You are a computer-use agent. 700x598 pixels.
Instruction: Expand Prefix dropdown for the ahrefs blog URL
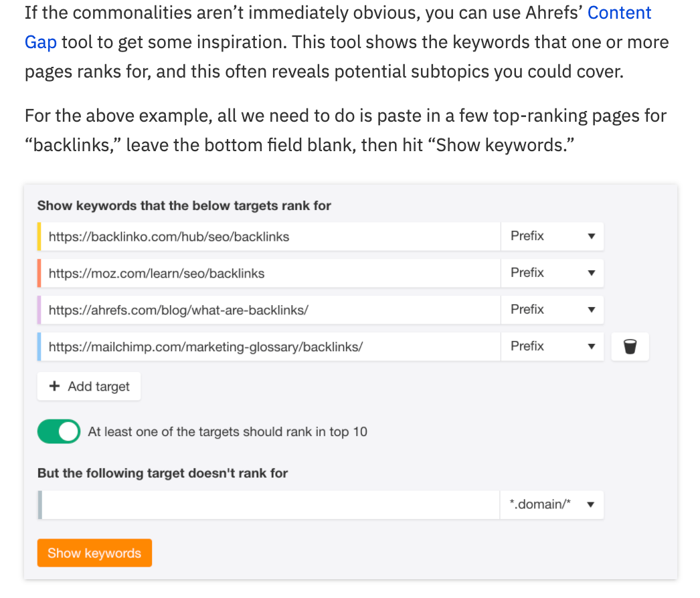552,310
